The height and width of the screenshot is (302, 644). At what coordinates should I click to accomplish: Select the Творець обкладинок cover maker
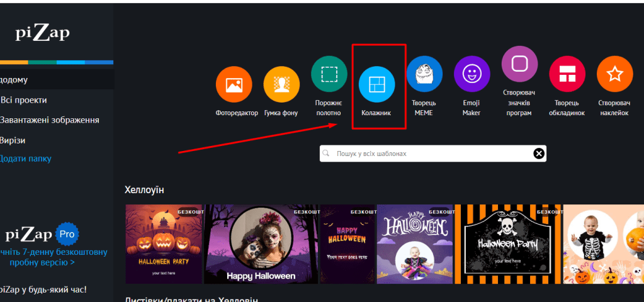click(567, 74)
